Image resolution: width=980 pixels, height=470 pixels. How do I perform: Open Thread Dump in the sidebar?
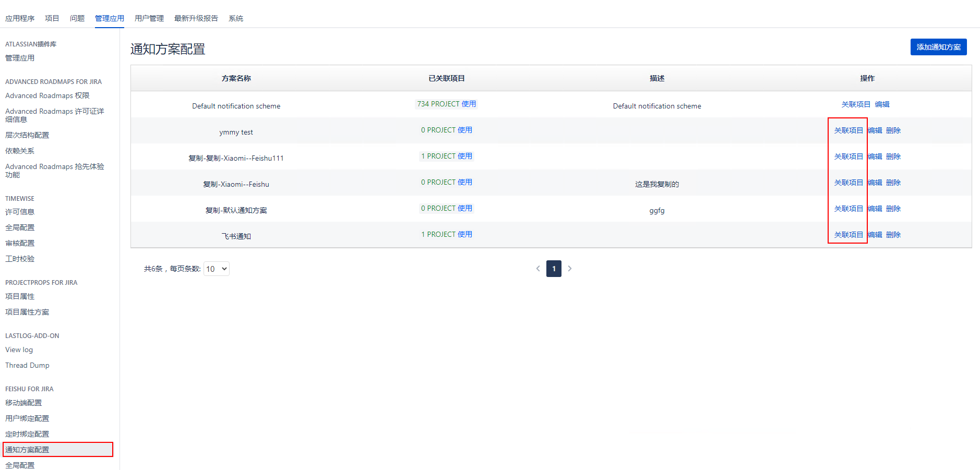[x=27, y=366]
